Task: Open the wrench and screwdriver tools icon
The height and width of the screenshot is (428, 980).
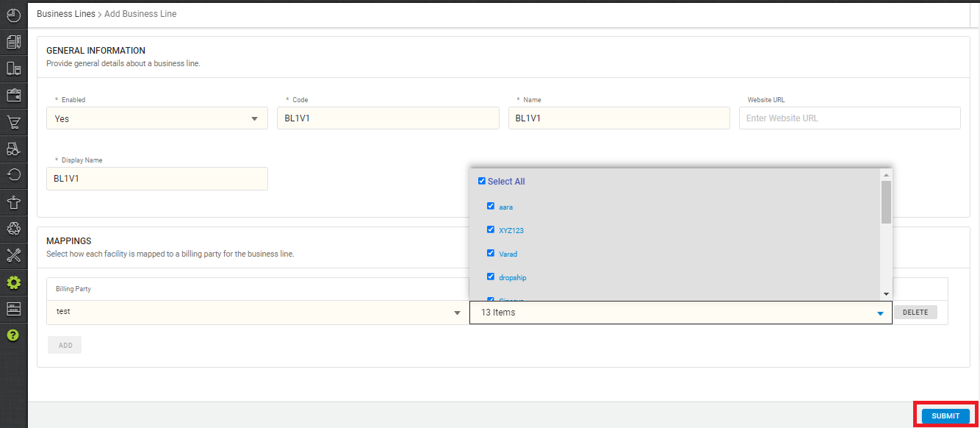Action: [x=13, y=255]
